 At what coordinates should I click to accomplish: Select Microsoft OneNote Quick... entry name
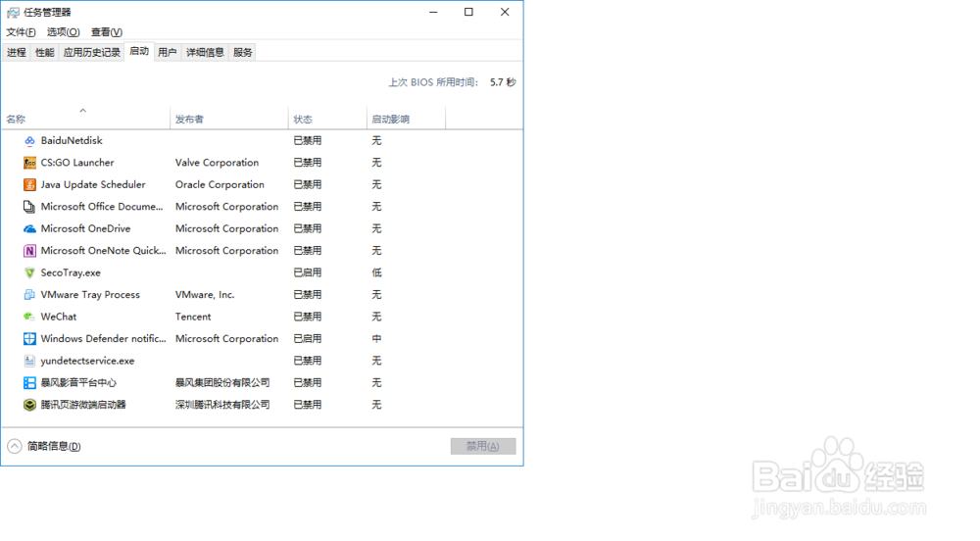103,251
